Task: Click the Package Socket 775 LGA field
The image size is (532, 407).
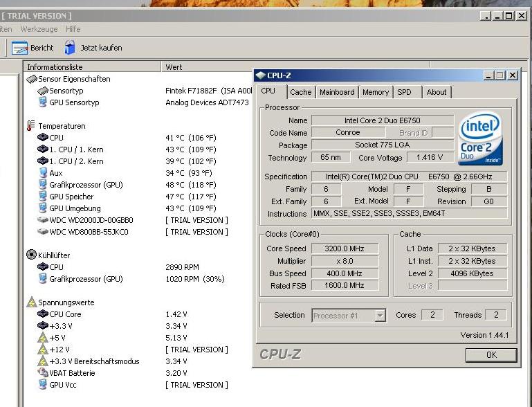Action: (383, 145)
